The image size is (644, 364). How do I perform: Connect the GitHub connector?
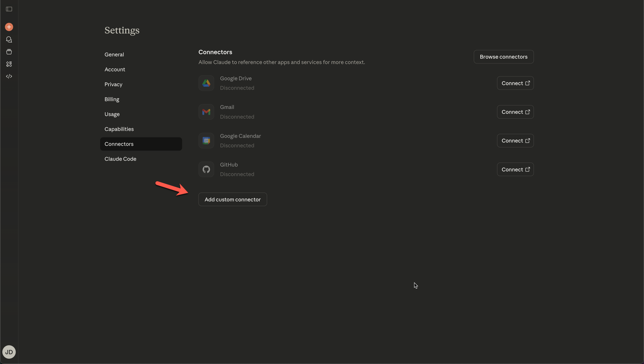pos(515,169)
